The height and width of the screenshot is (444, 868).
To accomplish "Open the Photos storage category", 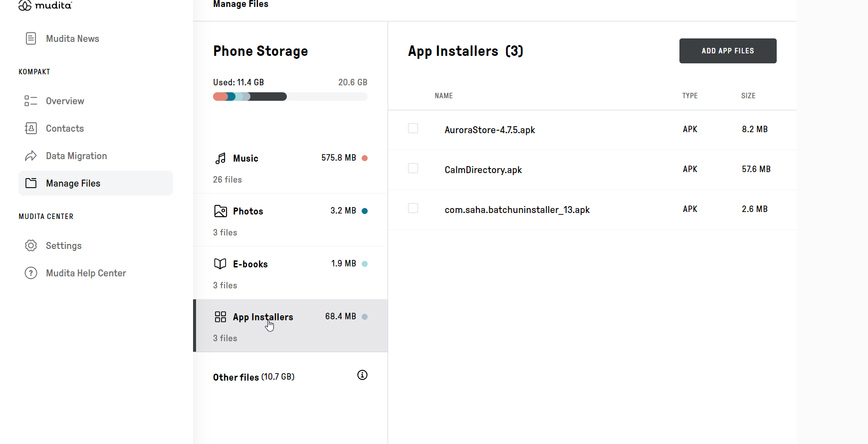I will 248,212.
